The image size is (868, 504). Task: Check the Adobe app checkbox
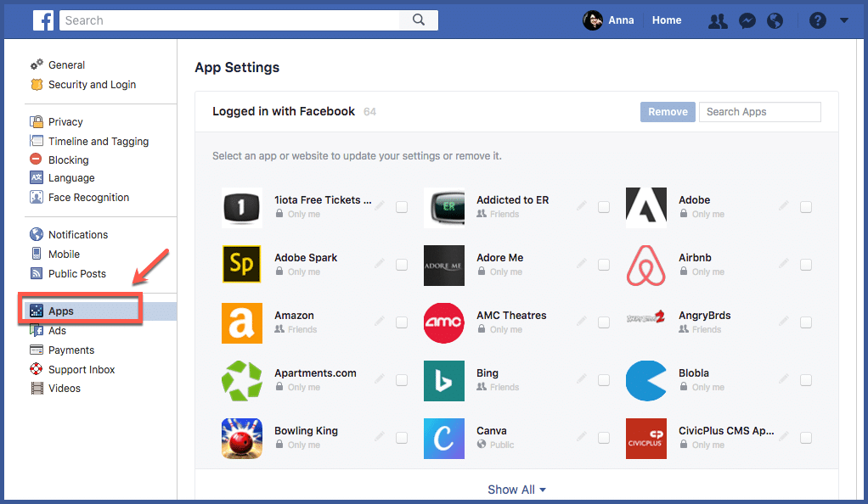pyautogui.click(x=806, y=207)
